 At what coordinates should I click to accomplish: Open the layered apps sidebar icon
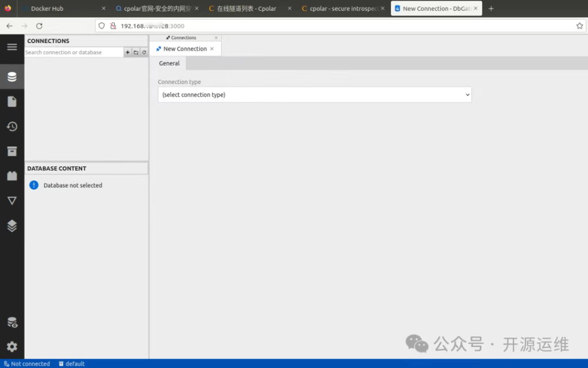tap(12, 226)
